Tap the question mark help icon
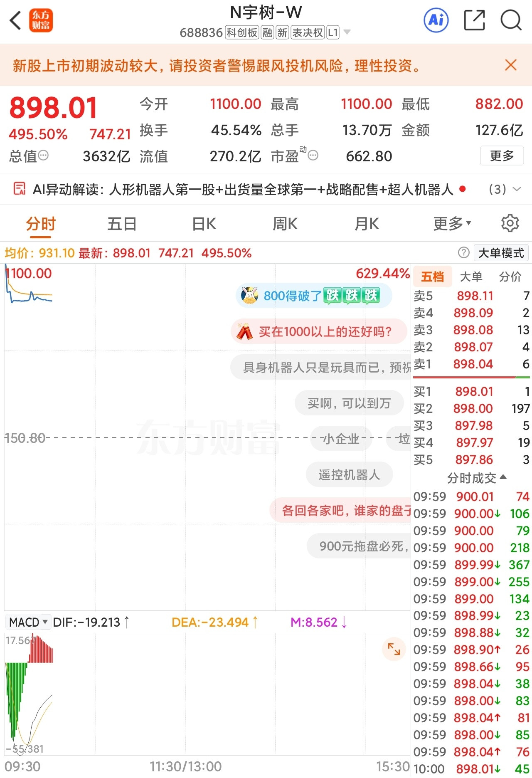The width and height of the screenshot is (532, 778). pos(463,252)
